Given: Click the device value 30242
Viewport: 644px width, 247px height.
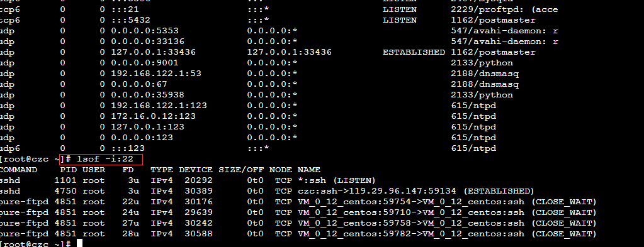Looking at the screenshot, I should [x=198, y=222].
